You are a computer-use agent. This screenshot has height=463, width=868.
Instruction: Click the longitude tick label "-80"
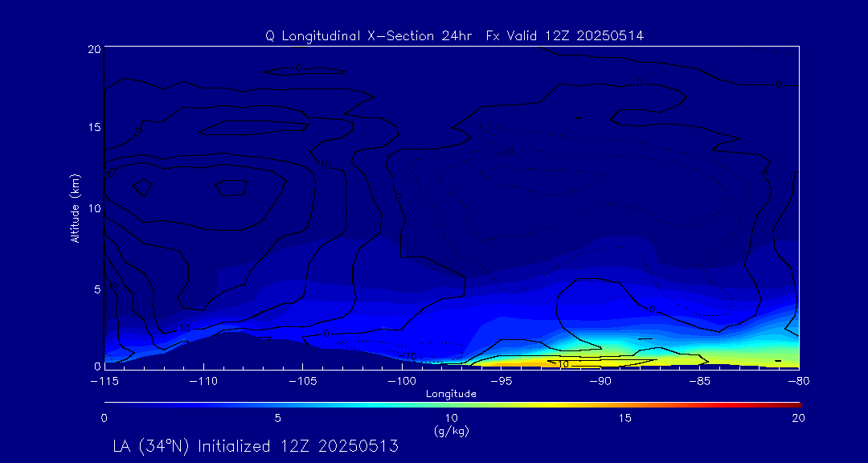[x=799, y=382]
